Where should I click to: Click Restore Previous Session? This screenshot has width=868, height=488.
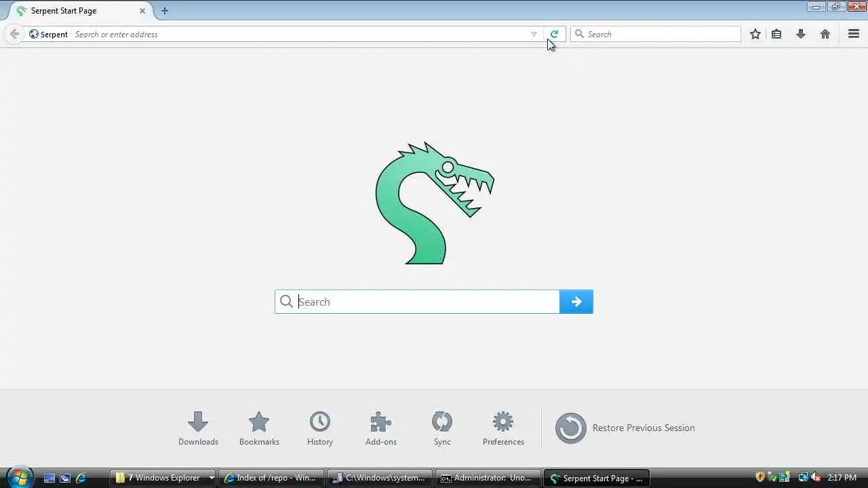click(625, 428)
